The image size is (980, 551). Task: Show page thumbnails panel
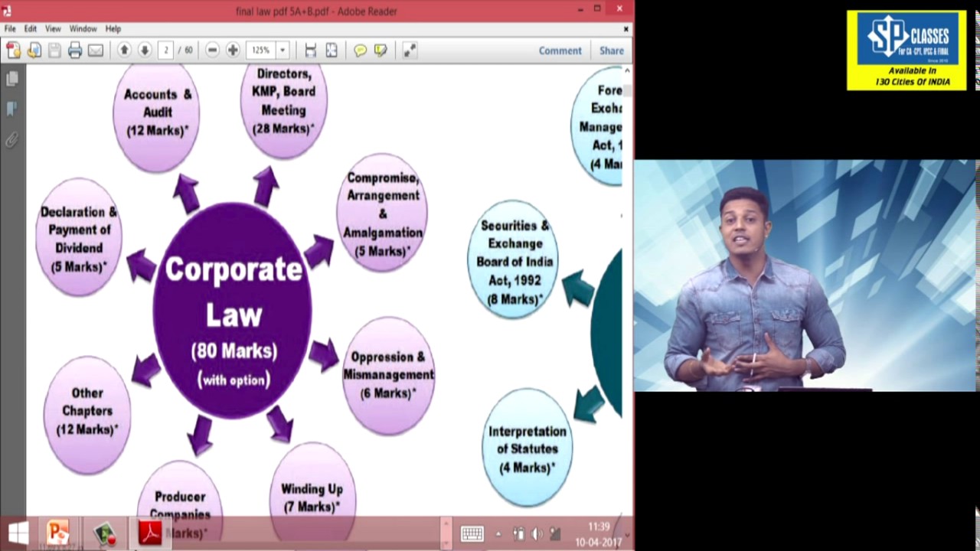point(11,79)
